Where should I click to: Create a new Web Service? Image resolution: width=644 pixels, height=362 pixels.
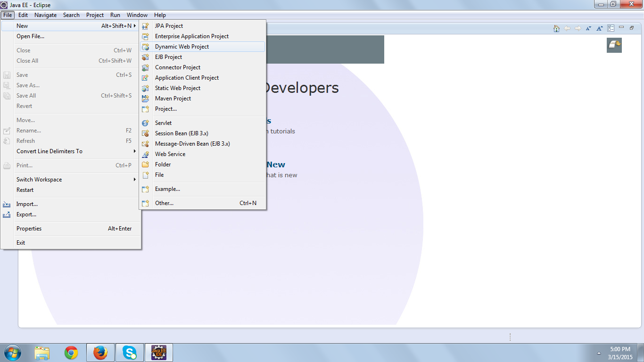[x=203, y=154]
